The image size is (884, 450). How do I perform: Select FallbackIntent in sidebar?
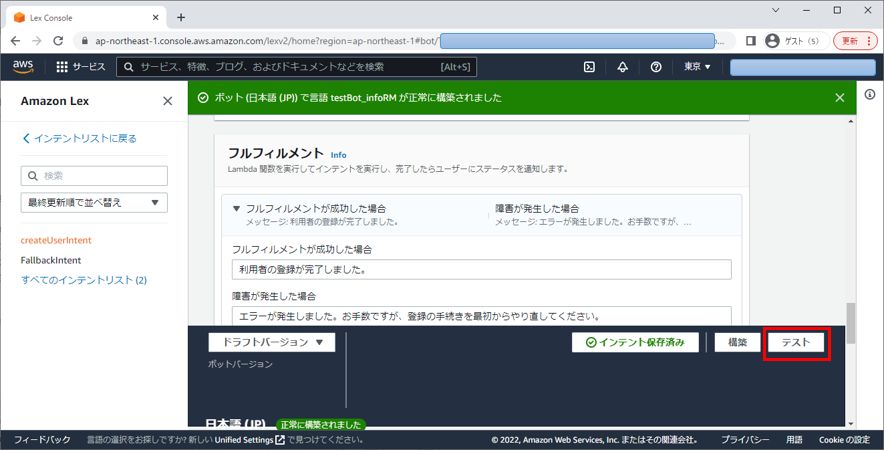pos(51,260)
